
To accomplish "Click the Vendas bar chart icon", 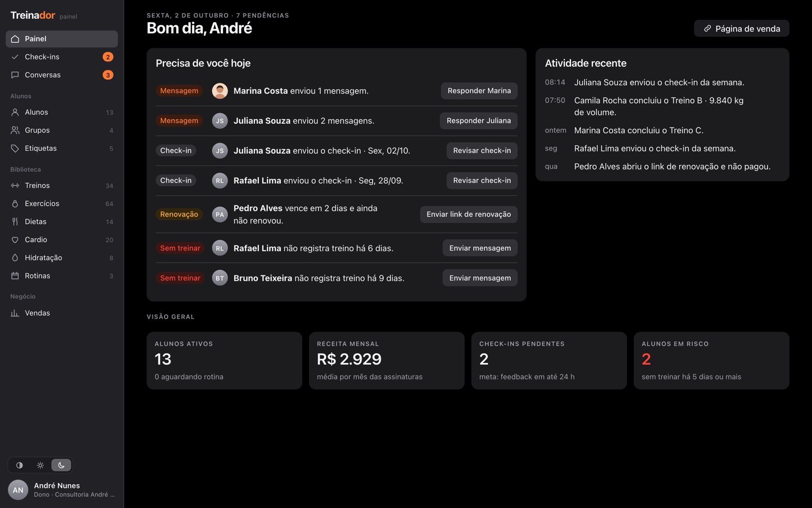I will 15,313.
